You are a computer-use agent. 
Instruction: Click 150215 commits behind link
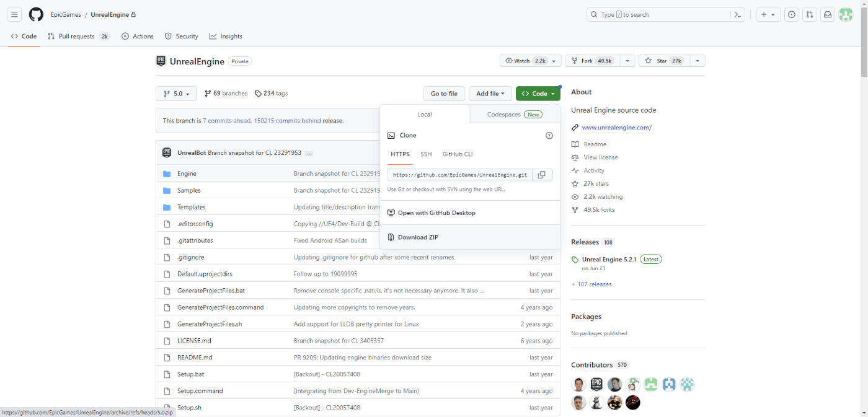pos(287,121)
